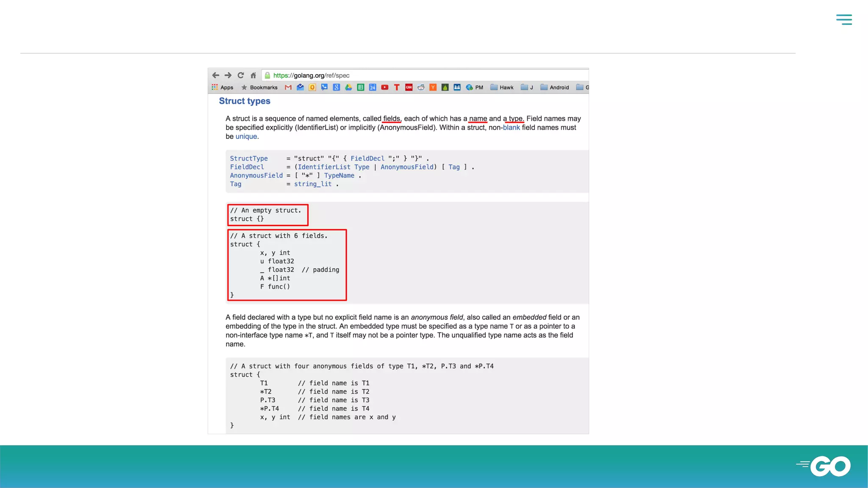Open the Google Drive bookmark icon
This screenshot has height=488, width=868.
coord(348,87)
